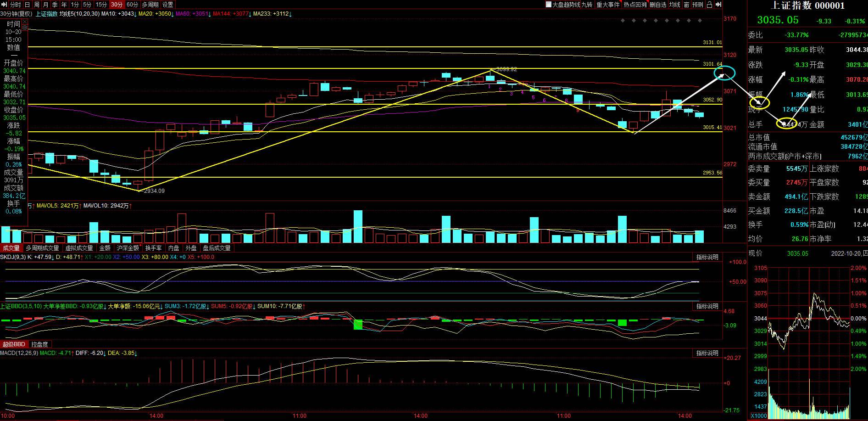
Task: Click the 上证指数 000001 title
Action: click(x=807, y=6)
